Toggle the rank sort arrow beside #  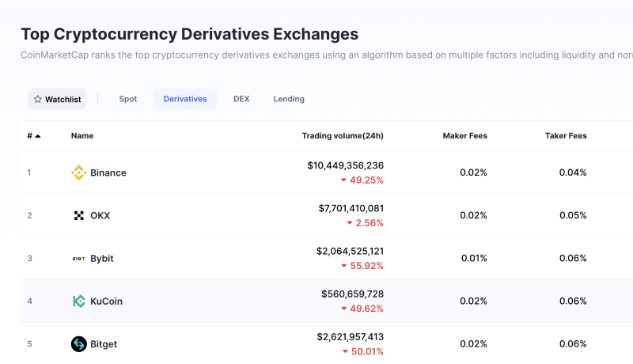[x=37, y=136]
